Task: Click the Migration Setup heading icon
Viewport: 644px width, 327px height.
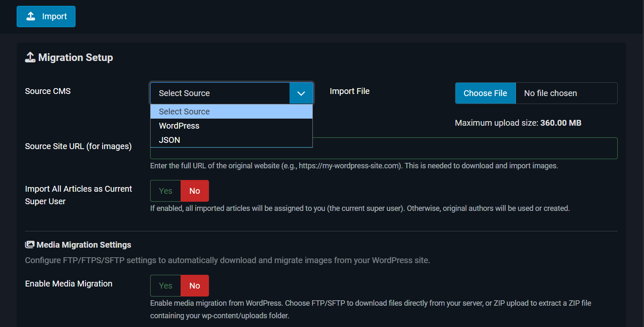Action: (x=30, y=57)
